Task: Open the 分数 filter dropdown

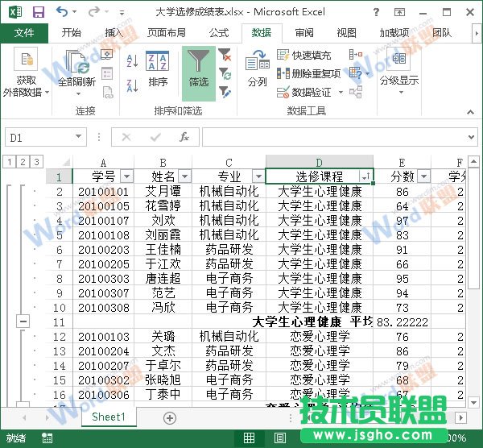Action: (x=424, y=176)
